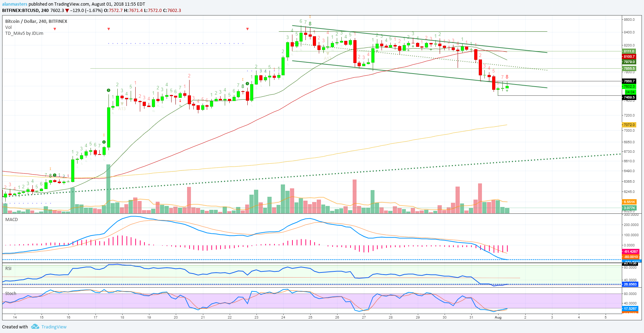Click date 20 on the time axis
The image size is (644, 333).
coord(176,317)
